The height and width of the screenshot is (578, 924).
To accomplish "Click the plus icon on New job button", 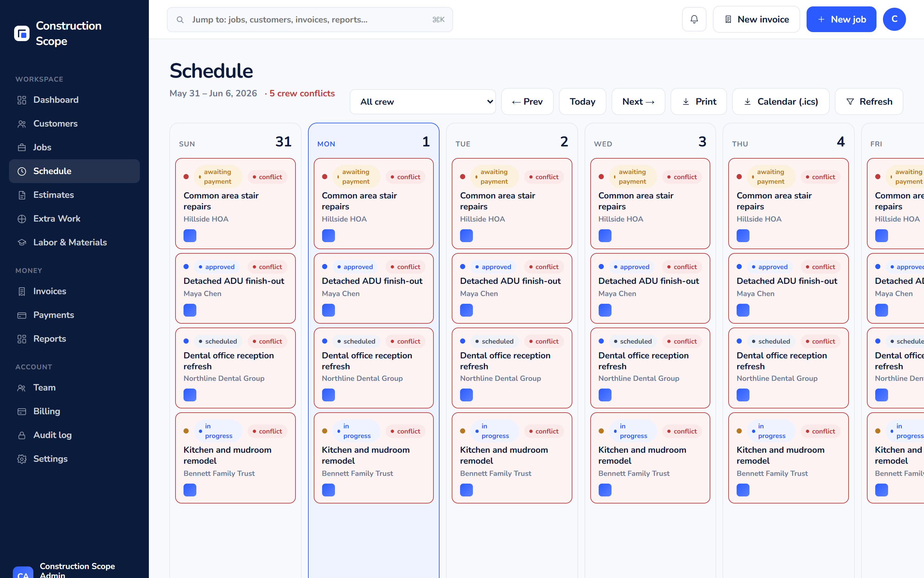I will click(x=821, y=20).
